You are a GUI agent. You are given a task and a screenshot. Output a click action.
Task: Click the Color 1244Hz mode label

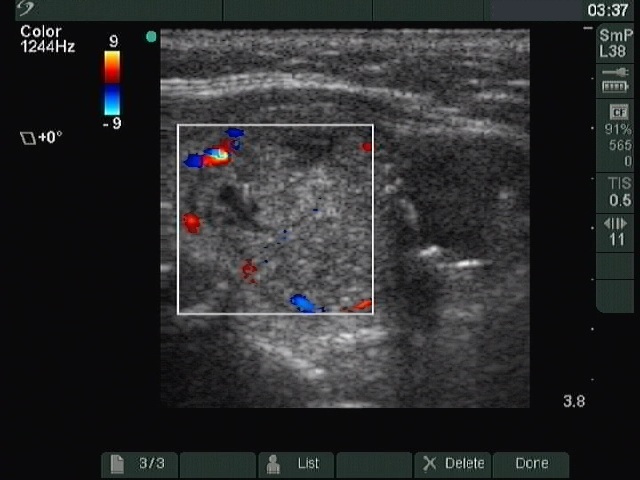point(47,39)
